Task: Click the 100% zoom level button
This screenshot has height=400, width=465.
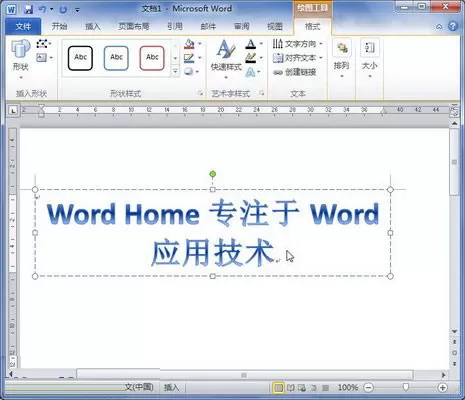Action: coord(348,387)
